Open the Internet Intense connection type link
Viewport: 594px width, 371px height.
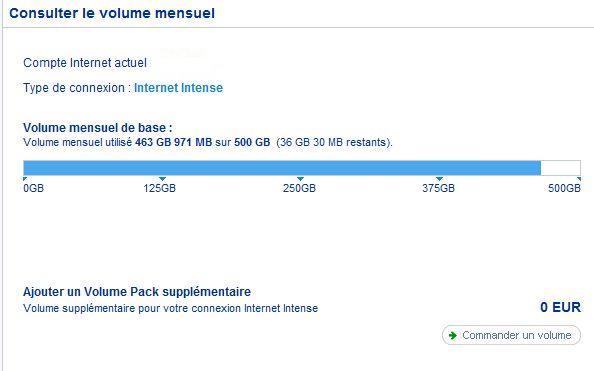178,88
